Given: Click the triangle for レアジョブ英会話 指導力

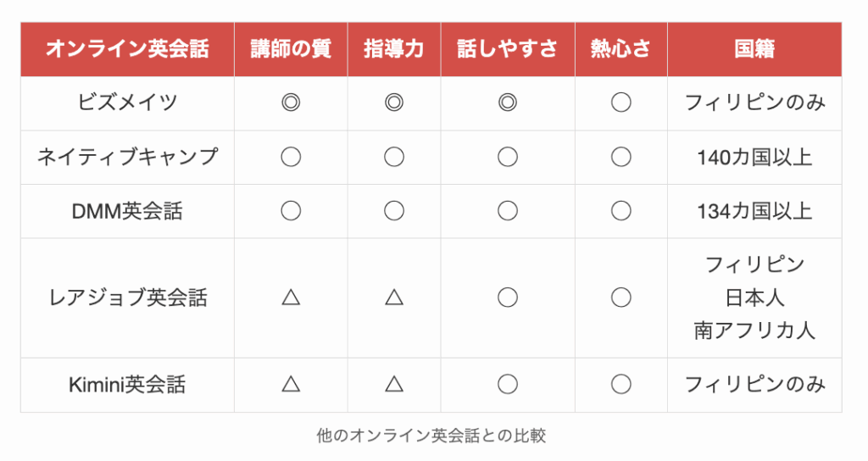Looking at the screenshot, I should [x=393, y=297].
